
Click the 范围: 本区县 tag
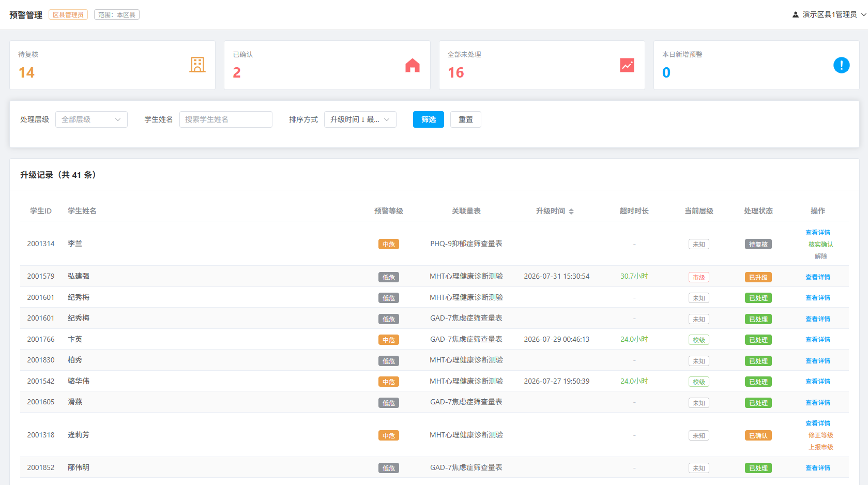[117, 14]
